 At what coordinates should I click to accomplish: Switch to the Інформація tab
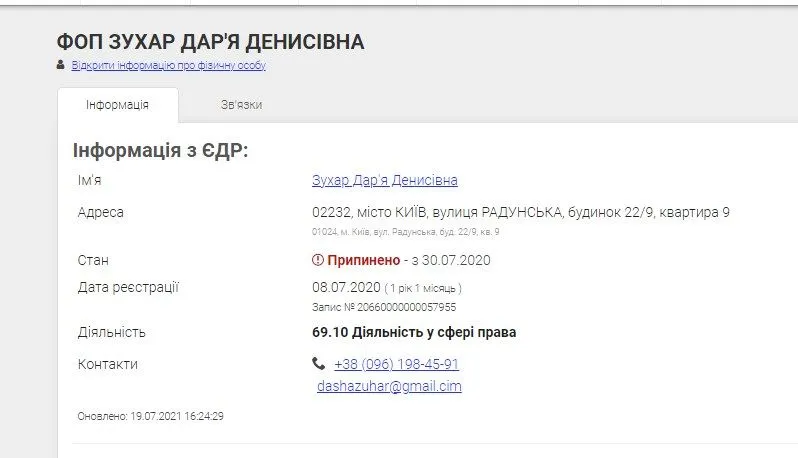coord(117,105)
